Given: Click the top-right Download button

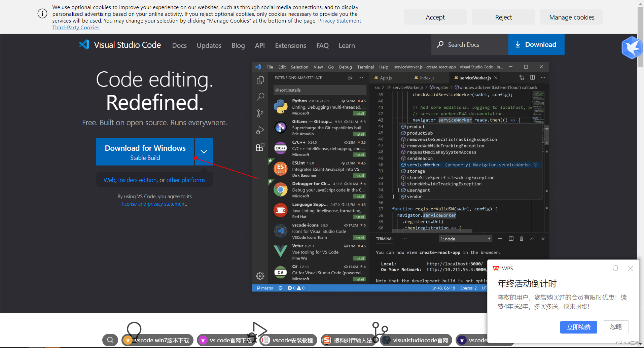Looking at the screenshot, I should (x=536, y=44).
